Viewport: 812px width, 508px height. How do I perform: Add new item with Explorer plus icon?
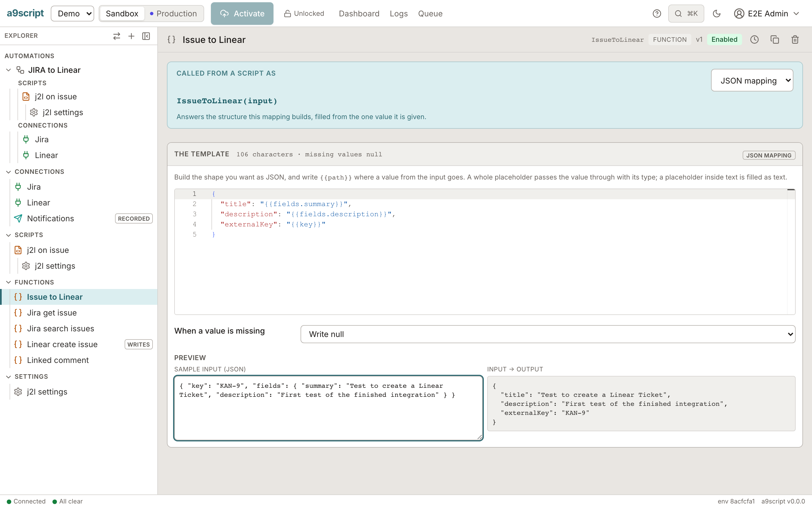point(131,36)
